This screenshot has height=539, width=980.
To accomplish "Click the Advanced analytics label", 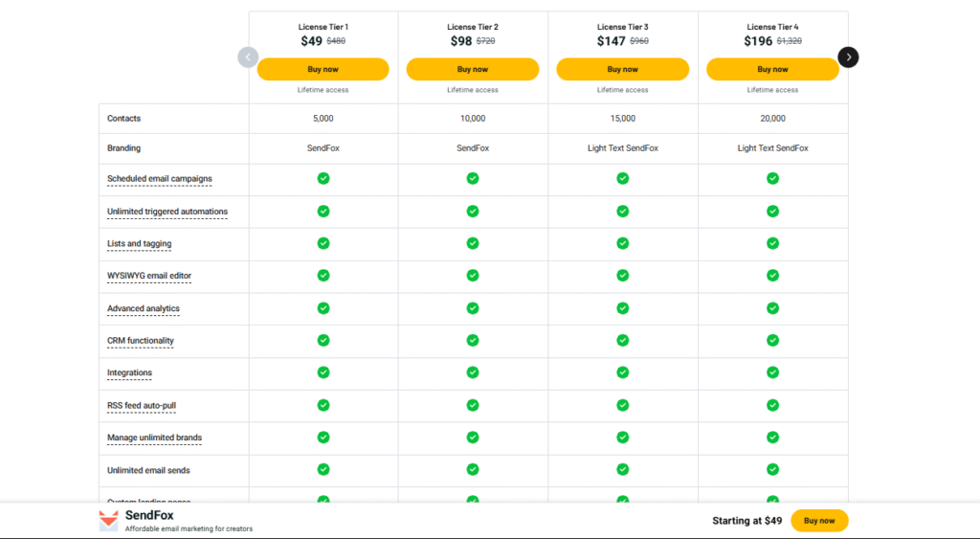I will [144, 308].
